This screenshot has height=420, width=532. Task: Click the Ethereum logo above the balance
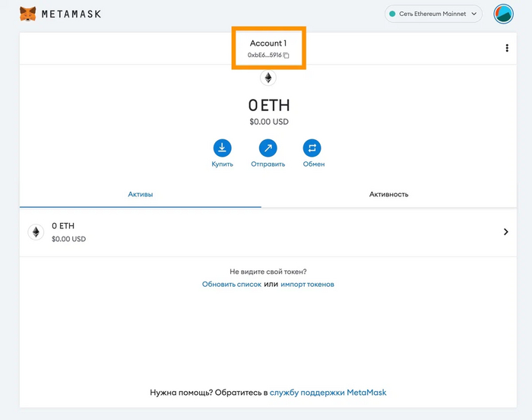point(268,78)
